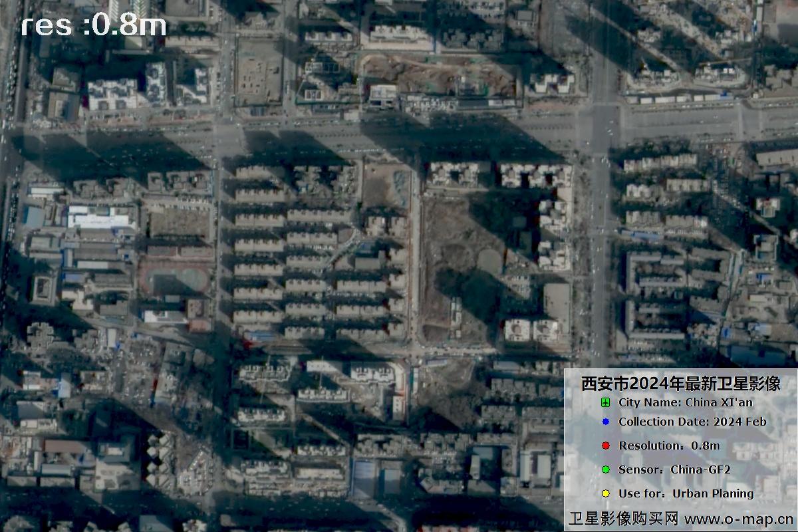Click the 'Resolution: 0.8m' legend text
798x532 pixels.
tap(669, 446)
